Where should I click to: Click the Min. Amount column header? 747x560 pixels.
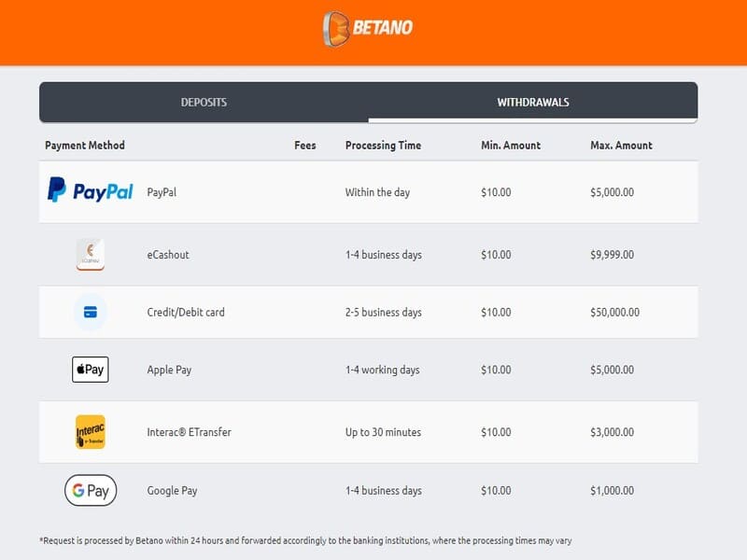[x=511, y=146]
